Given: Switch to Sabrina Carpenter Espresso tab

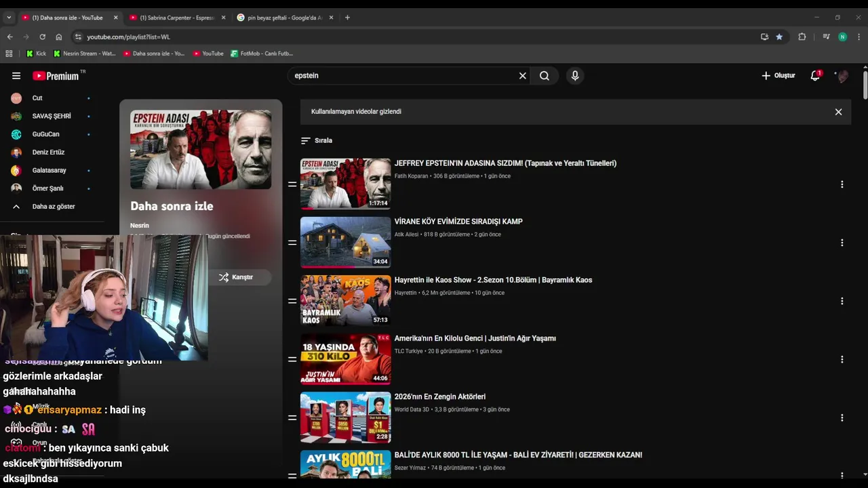Looking at the screenshot, I should 178,18.
